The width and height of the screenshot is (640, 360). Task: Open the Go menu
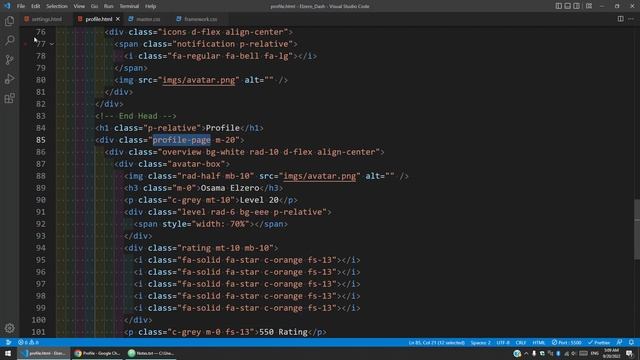pyautogui.click(x=94, y=6)
